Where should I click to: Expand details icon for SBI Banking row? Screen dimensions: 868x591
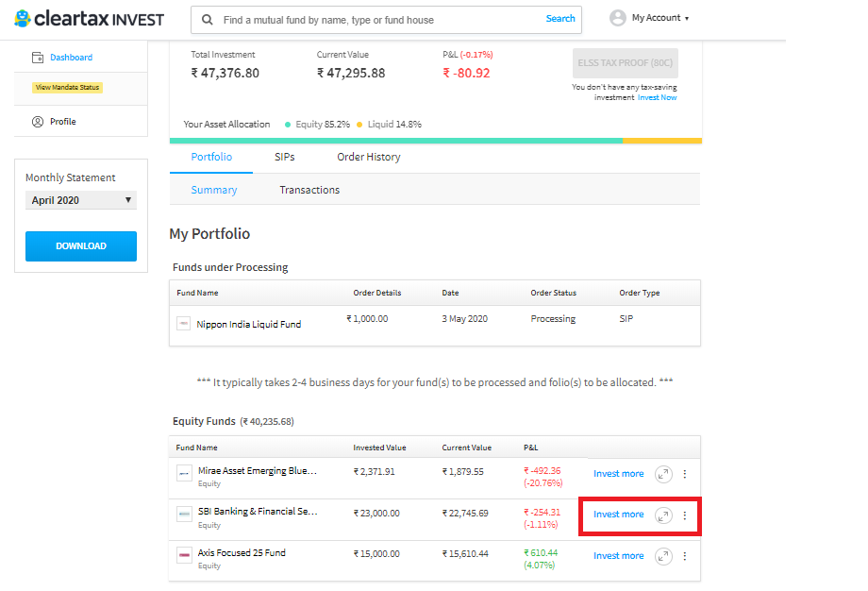663,515
